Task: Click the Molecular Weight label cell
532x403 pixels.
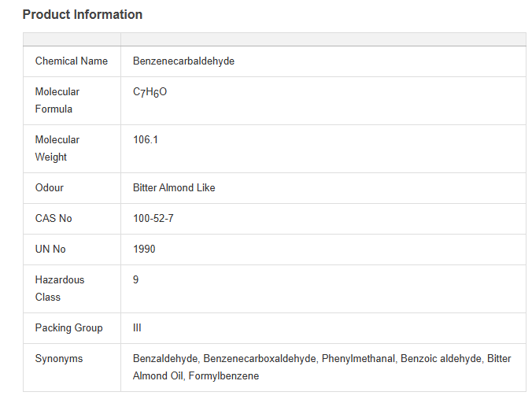Action: coord(57,149)
